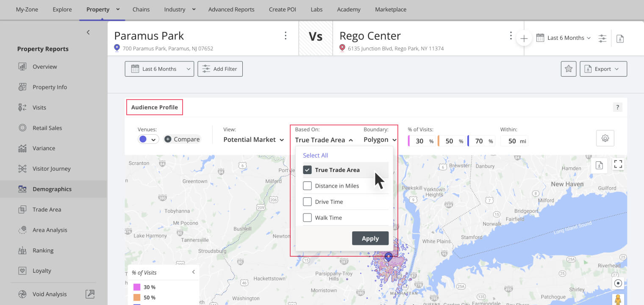This screenshot has height=305, width=644.
Task: Add another property with plus button
Action: coord(524,39)
